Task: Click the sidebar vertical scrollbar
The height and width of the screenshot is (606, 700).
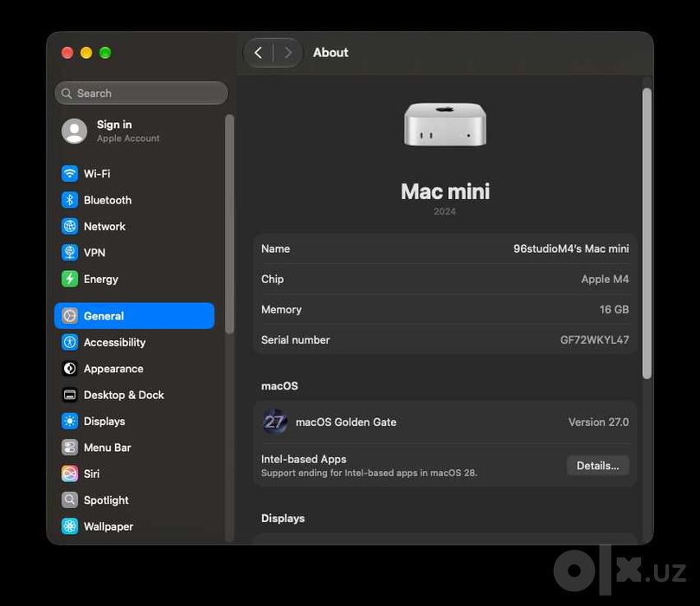Action: [229, 224]
